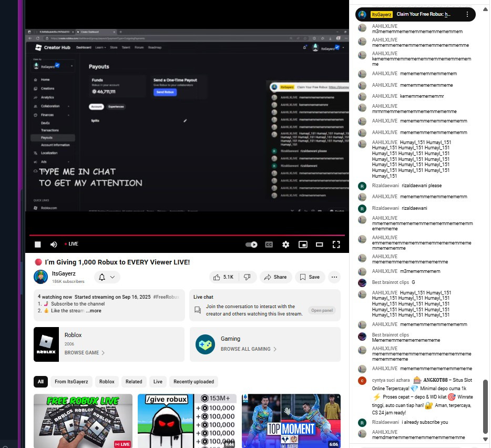
Task: Click chat scrollbar down arrow
Action: pos(485,439)
